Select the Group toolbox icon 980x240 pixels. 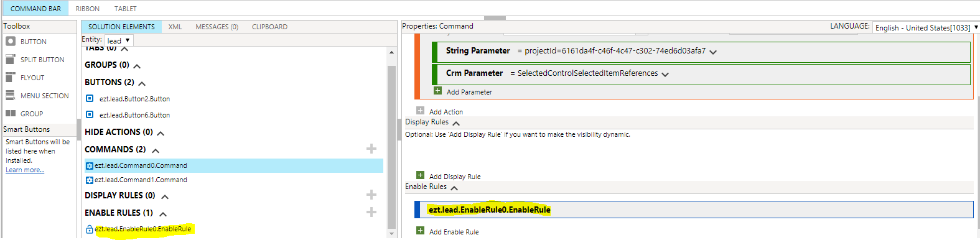point(11,114)
